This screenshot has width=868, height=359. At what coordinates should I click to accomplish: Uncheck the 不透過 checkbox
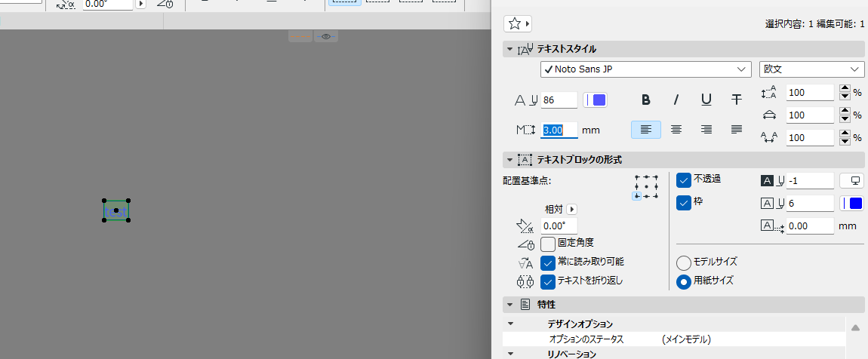685,179
